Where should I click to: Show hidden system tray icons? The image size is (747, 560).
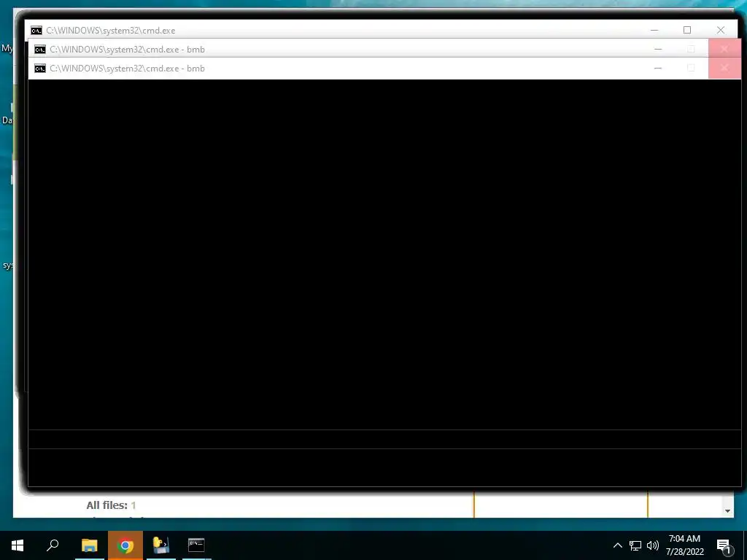point(617,545)
